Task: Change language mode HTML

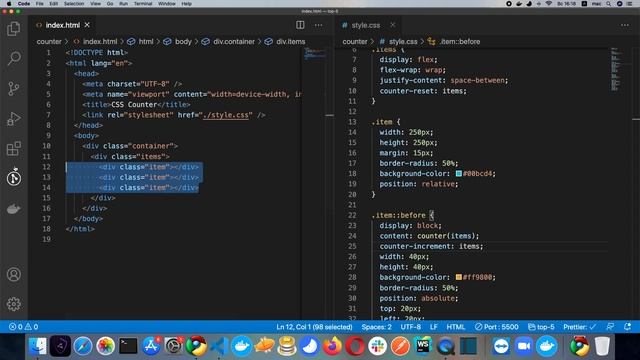Action: (x=456, y=327)
